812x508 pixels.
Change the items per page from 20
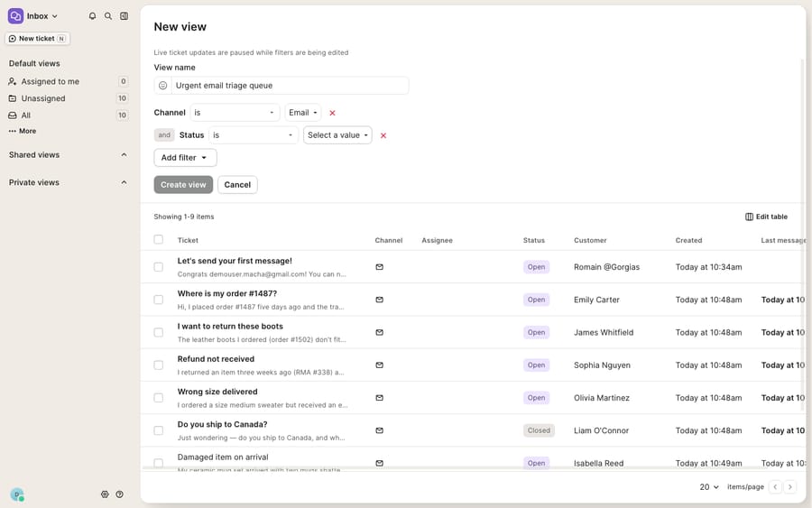tap(709, 486)
